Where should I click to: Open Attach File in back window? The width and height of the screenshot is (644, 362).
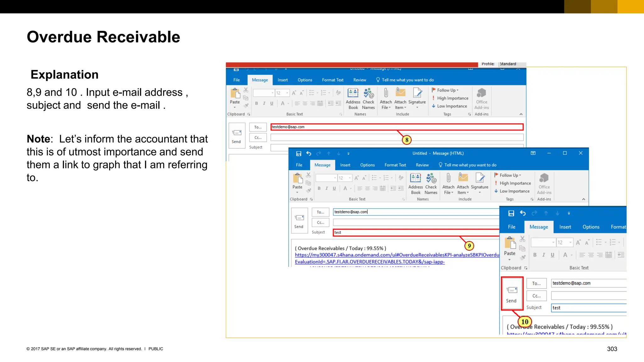[x=386, y=99]
